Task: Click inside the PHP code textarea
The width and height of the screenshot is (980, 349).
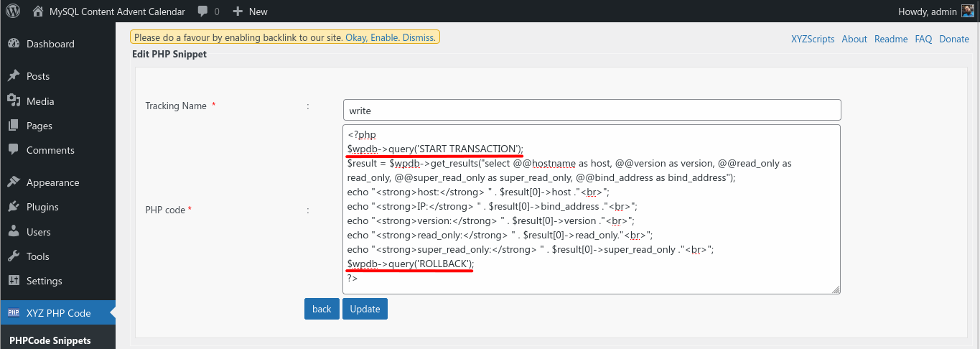Action: [592, 209]
